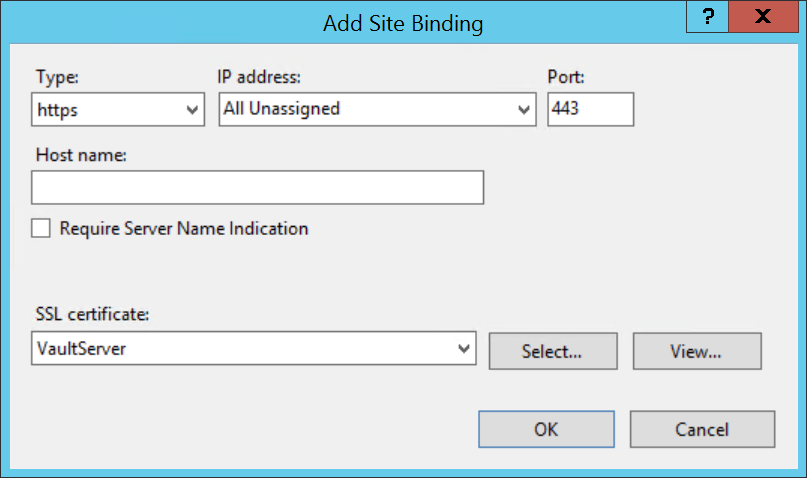Confirm the binding with OK
The width and height of the screenshot is (807, 478).
pyautogui.click(x=545, y=429)
